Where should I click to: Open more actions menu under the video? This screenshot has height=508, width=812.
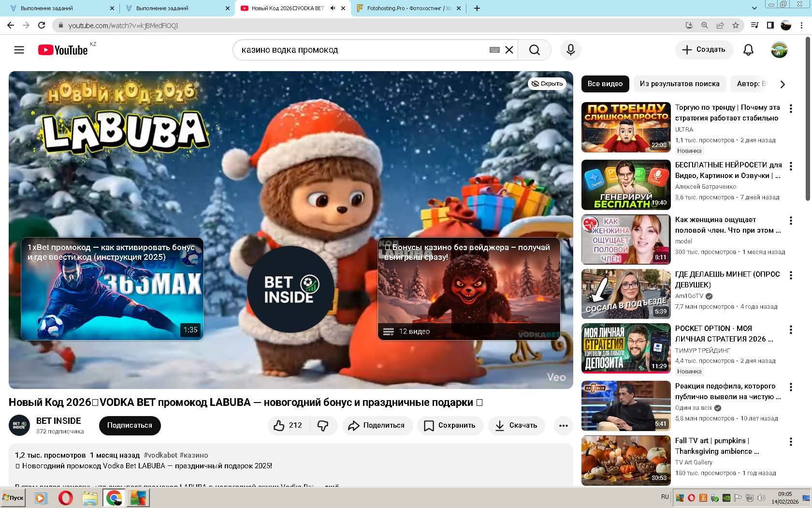pyautogui.click(x=563, y=425)
